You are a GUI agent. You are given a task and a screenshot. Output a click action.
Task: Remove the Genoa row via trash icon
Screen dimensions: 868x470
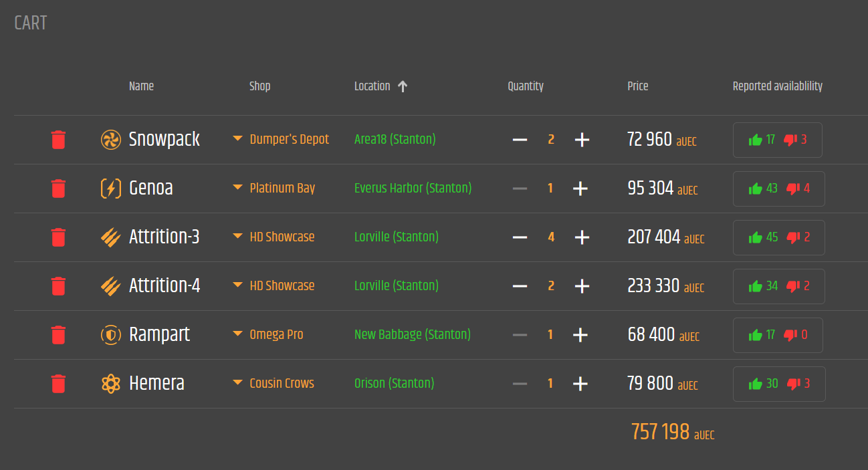tap(58, 189)
